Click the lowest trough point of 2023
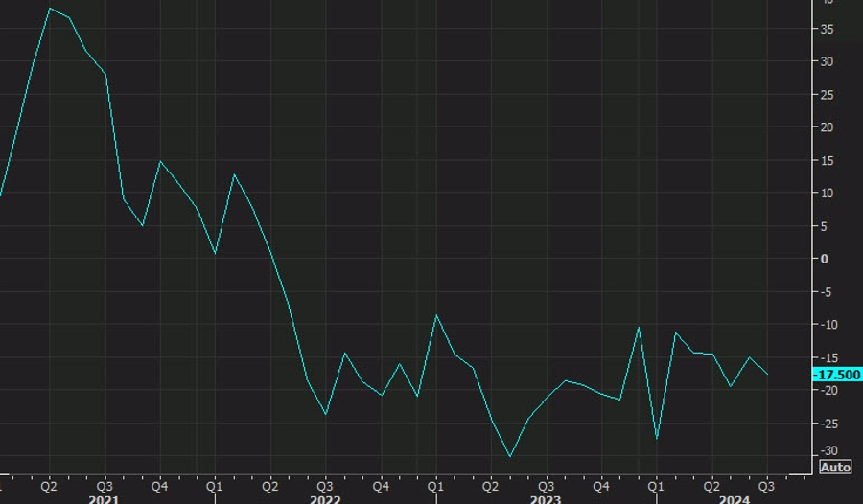863x504 pixels. 510,456
